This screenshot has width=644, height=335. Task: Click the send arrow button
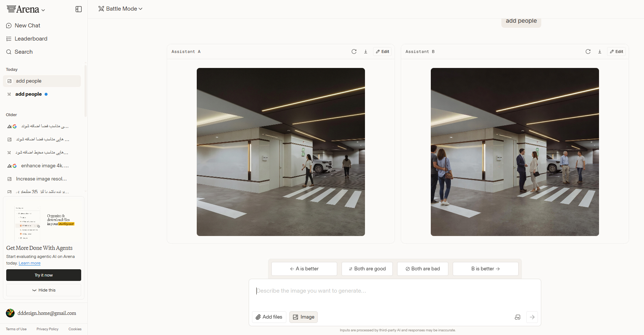tap(532, 317)
